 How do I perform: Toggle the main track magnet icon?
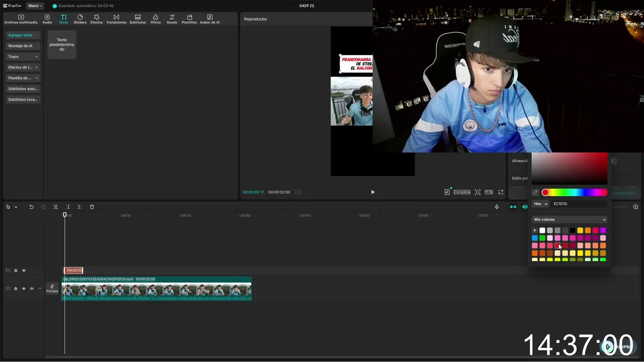click(x=513, y=207)
